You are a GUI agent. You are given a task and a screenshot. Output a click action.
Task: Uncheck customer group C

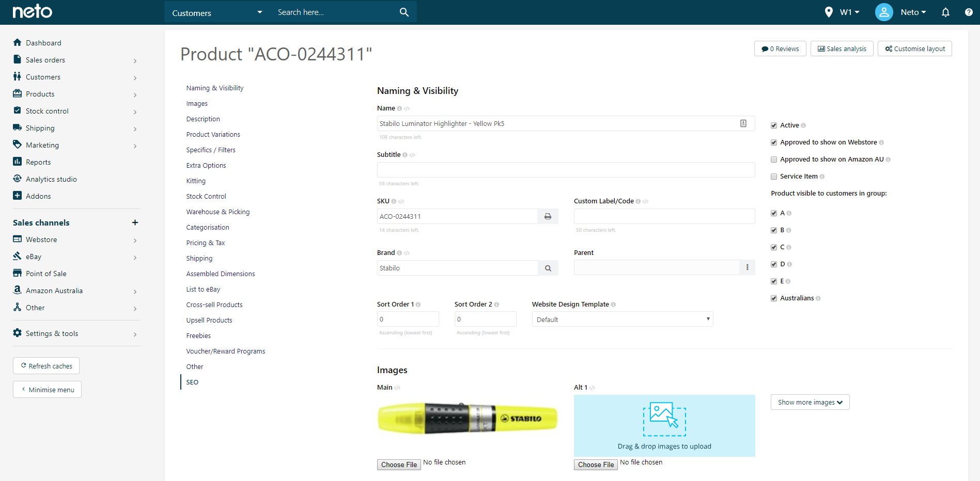pyautogui.click(x=774, y=247)
